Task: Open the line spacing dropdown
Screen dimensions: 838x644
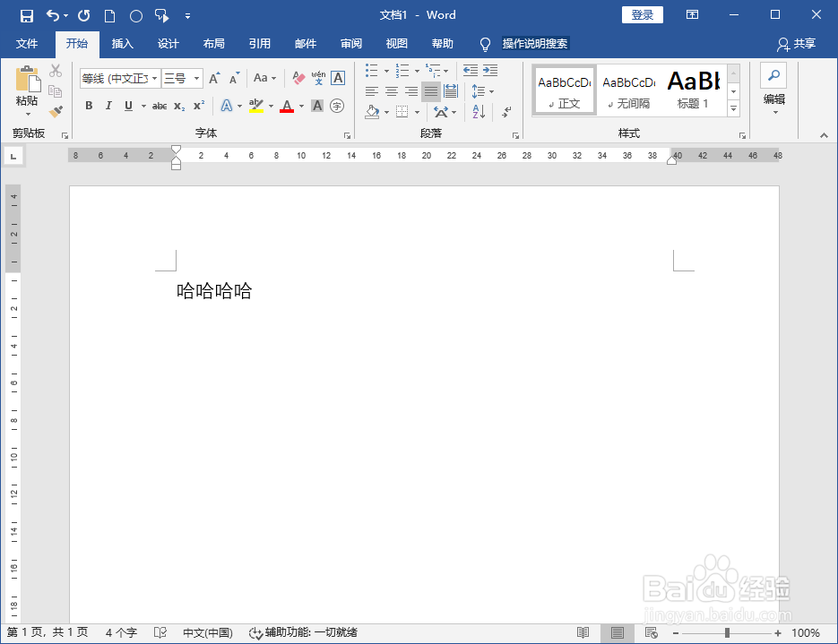Action: click(487, 90)
